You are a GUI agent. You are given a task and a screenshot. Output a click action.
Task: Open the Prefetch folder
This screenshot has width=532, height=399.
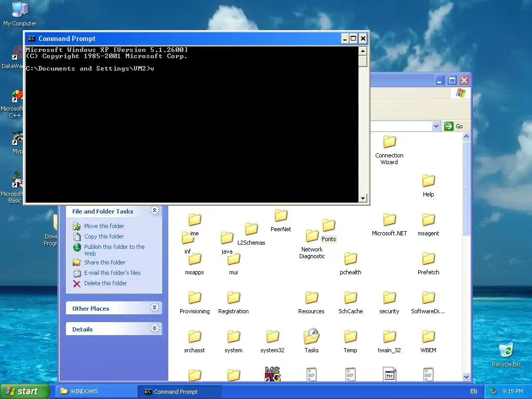(x=428, y=263)
